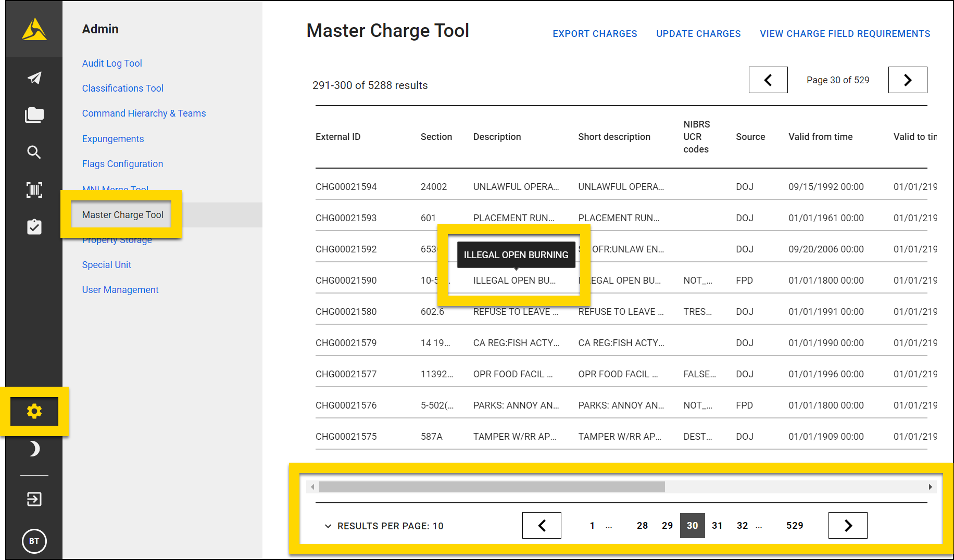Select page 28 in the pagination bar
Viewport: 954px width, 560px height.
(x=642, y=526)
